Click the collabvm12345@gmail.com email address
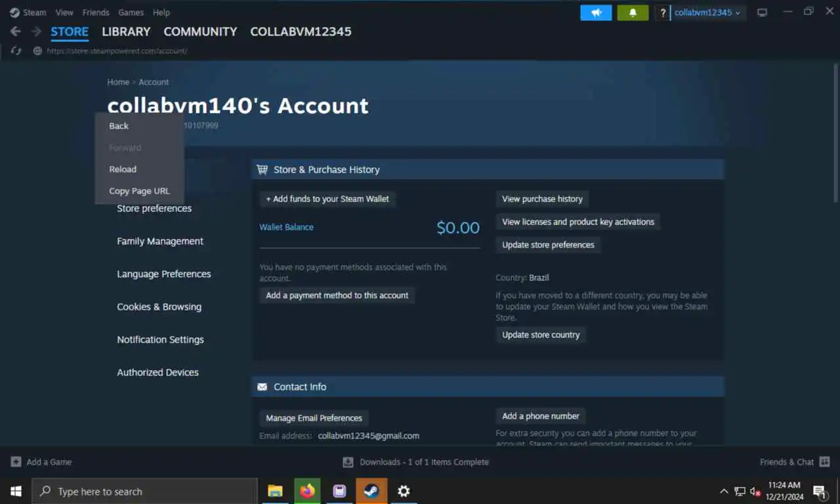840x504 pixels. point(369,436)
